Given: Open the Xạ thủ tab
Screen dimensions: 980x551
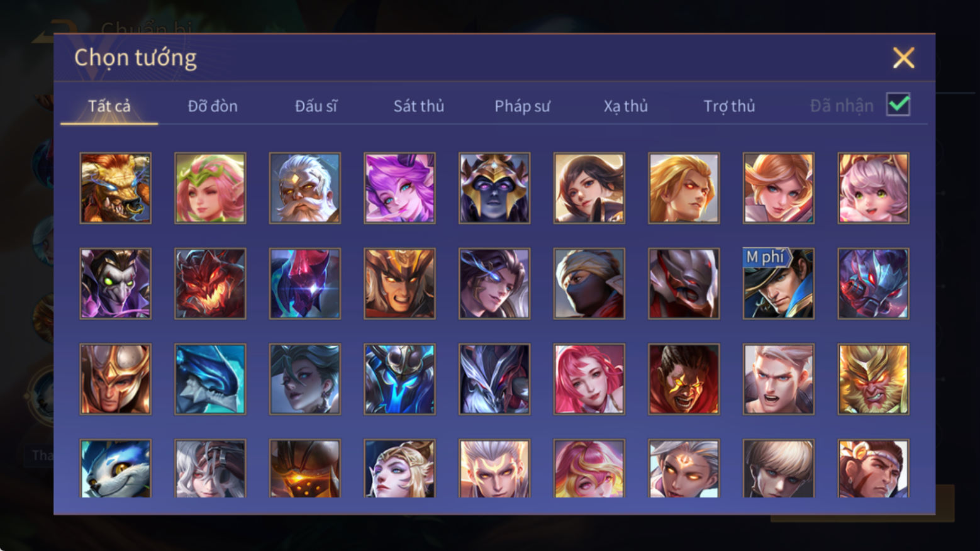Looking at the screenshot, I should 626,106.
